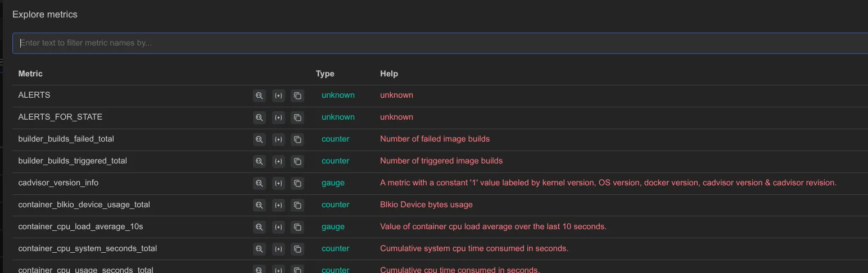The height and width of the screenshot is (273, 868).
Task: Insert builder_builds_triggered_total at cursor
Action: point(278,161)
